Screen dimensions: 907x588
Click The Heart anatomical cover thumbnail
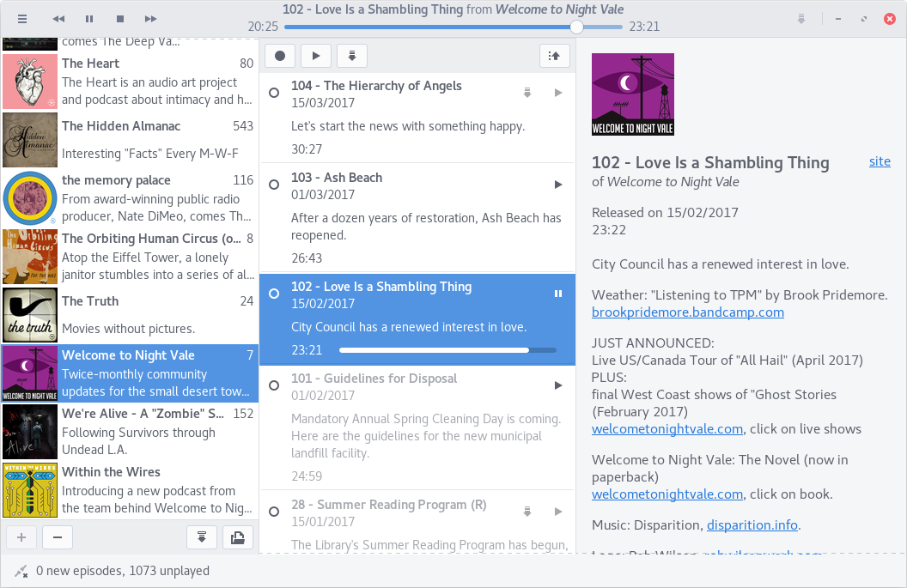30,82
